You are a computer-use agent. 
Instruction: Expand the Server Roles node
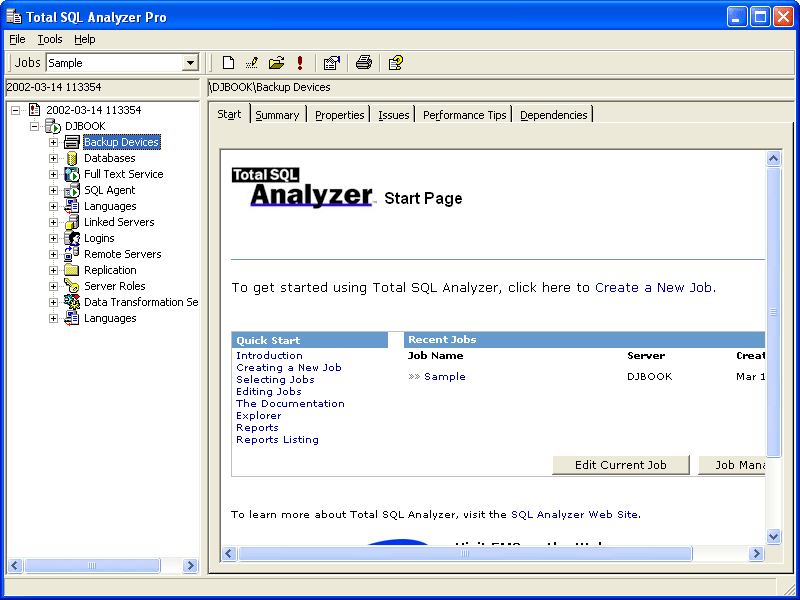54,286
